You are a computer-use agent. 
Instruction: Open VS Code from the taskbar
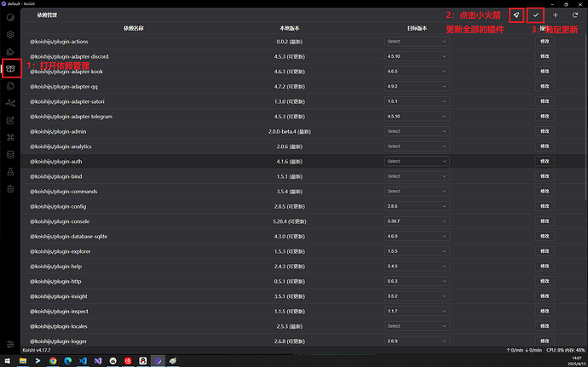pos(83,361)
